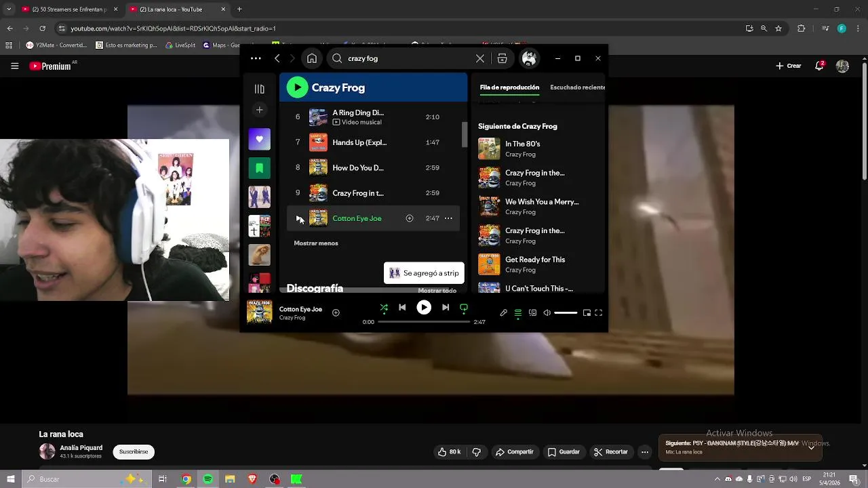Open Spotify three-dot main menu
This screenshot has width=868, height=488.
tap(256, 58)
